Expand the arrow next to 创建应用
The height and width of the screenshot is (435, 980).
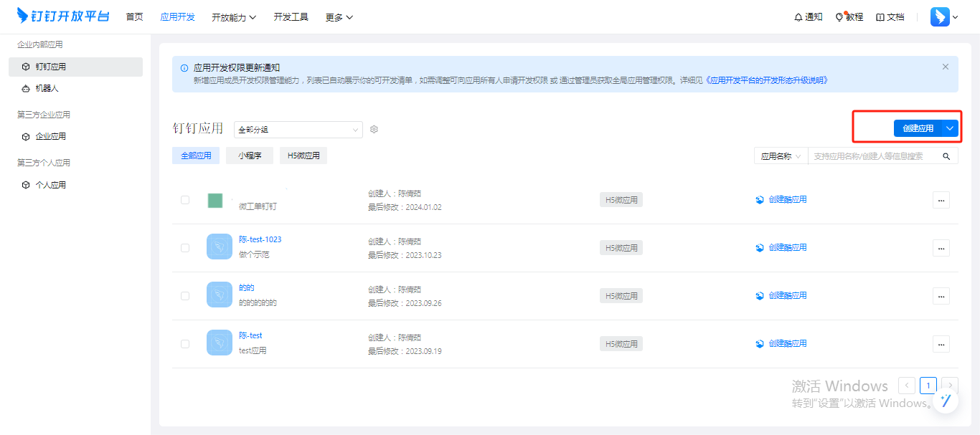[950, 128]
